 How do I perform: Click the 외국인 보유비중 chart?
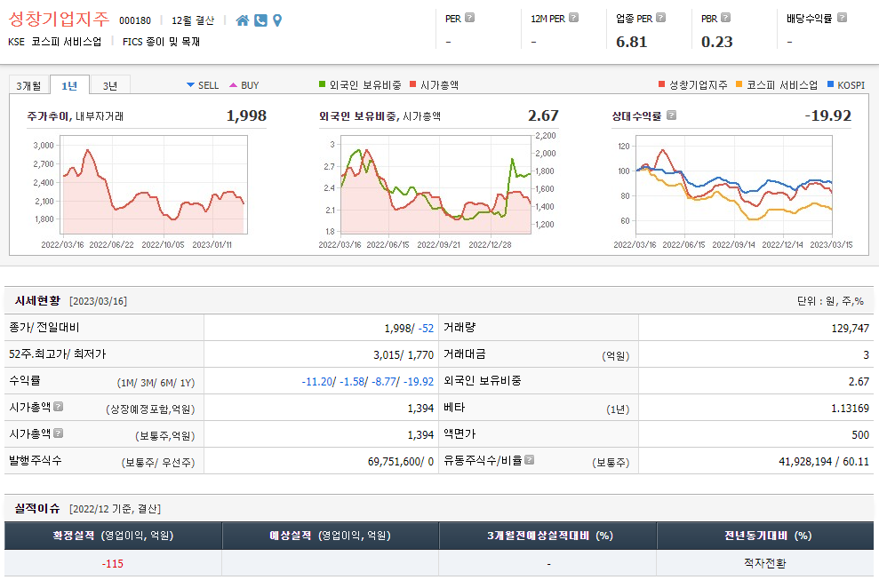[x=436, y=184]
